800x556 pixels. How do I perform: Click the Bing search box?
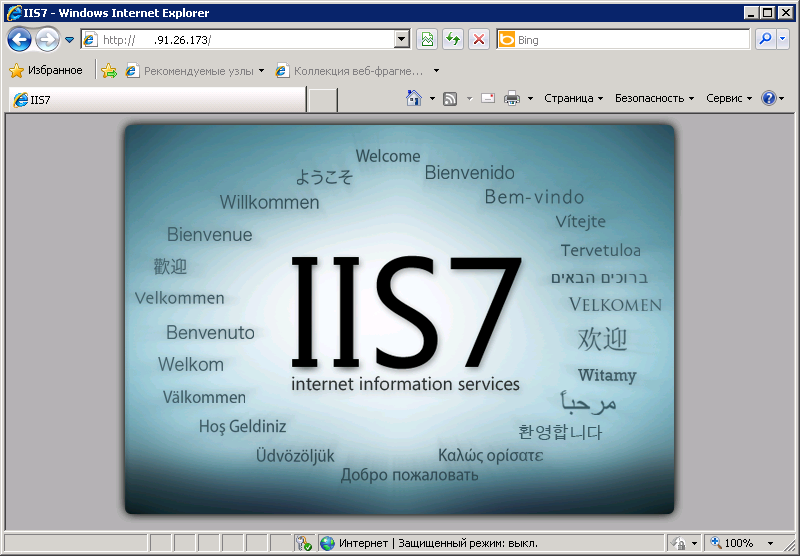click(x=623, y=39)
